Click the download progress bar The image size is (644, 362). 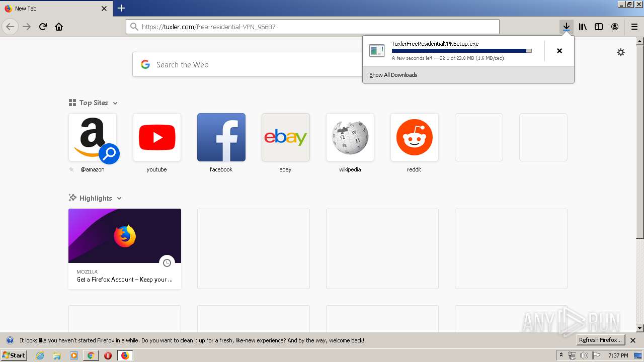click(x=461, y=51)
